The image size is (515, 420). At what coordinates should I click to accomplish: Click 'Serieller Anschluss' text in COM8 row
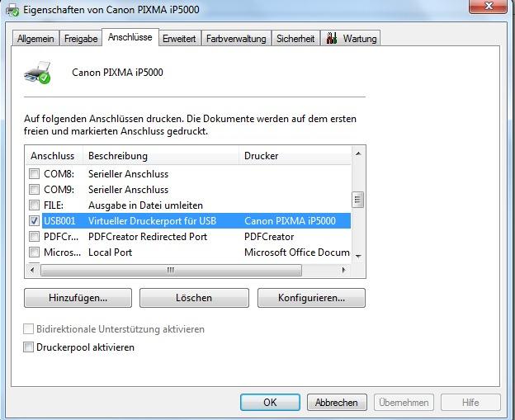[129, 174]
